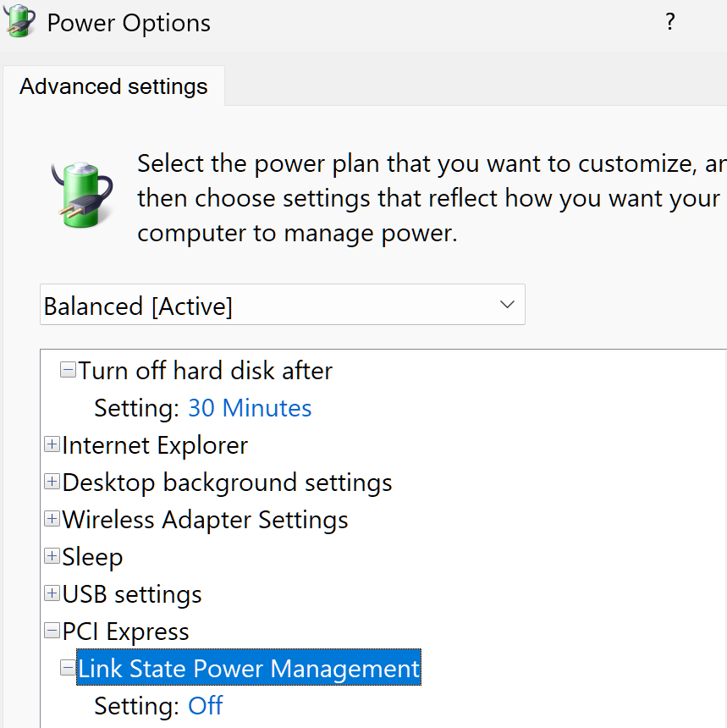Expand the Desktop background settings node
Screen dimensions: 727x728
(52, 482)
